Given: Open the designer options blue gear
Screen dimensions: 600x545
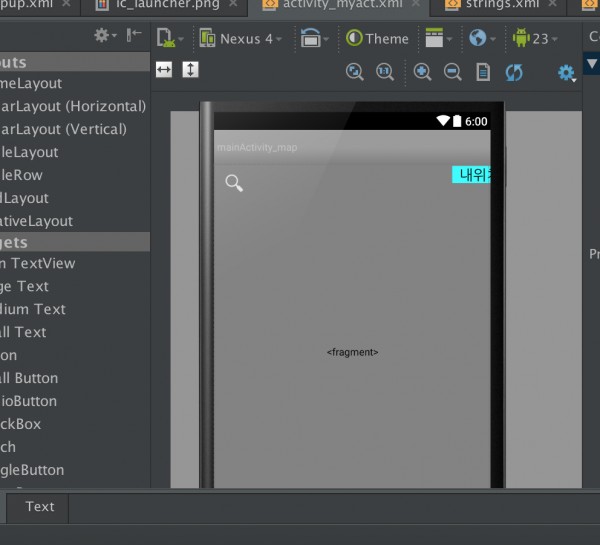Looking at the screenshot, I should pyautogui.click(x=566, y=73).
